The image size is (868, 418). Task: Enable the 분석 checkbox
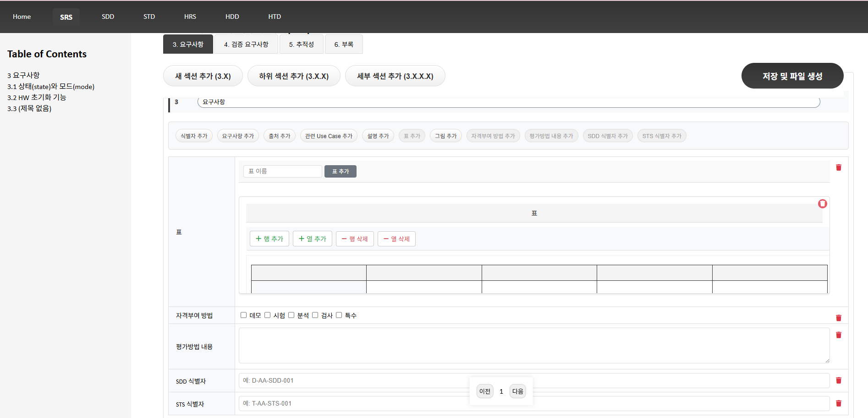[291, 315]
